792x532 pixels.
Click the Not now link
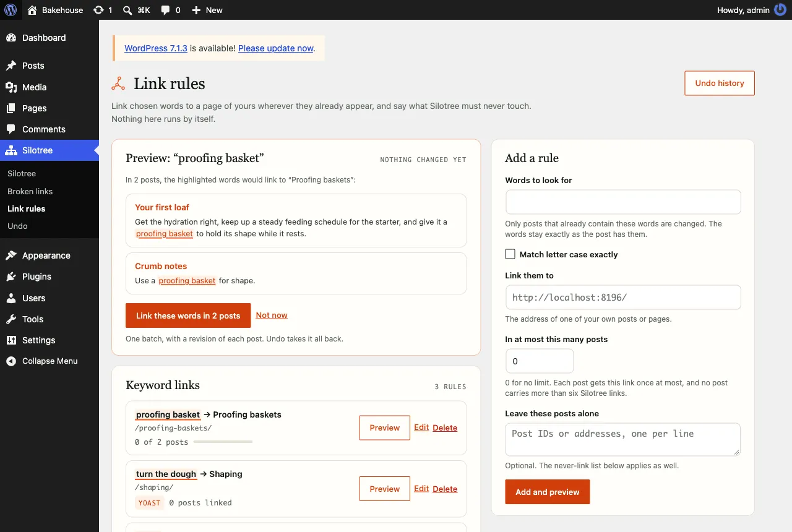[x=272, y=315]
